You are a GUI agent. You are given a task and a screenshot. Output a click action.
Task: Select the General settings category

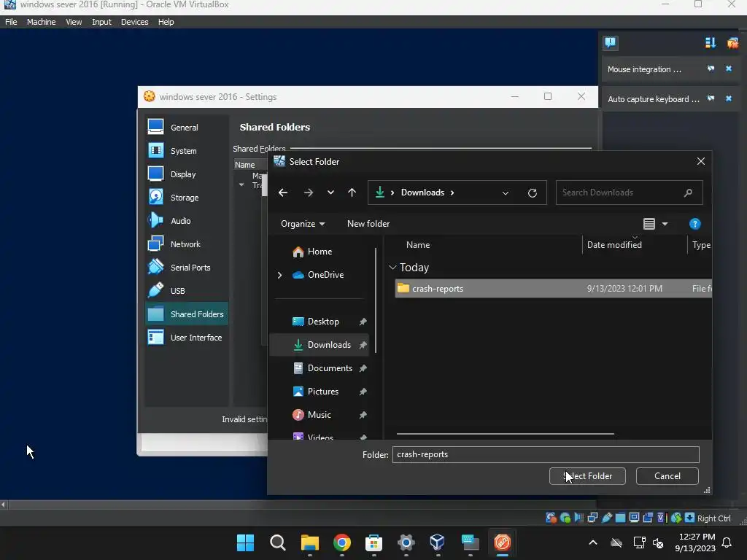[x=187, y=127]
